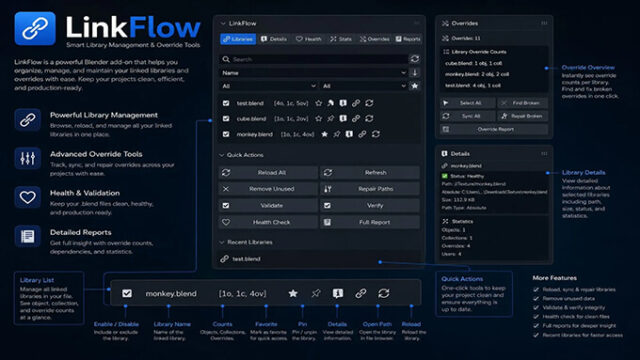Mark cube.blend as favorite

[x=318, y=119]
